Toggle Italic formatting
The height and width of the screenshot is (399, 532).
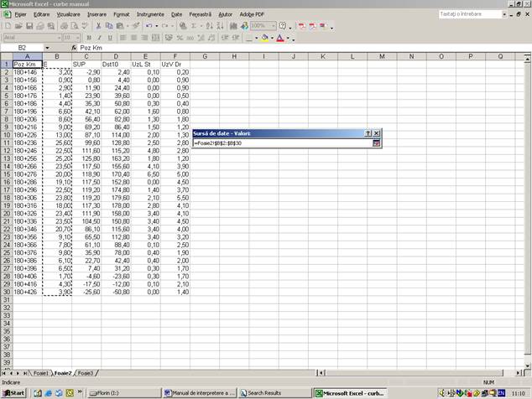pos(98,38)
